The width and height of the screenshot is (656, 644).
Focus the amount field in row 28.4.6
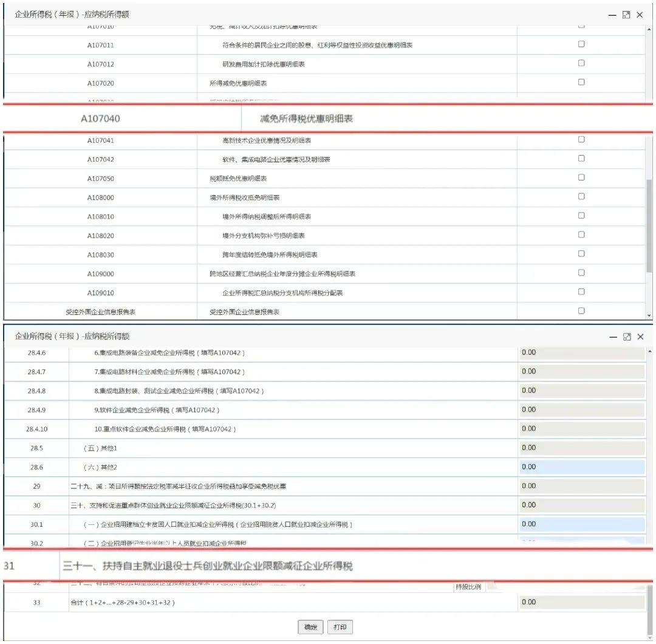pyautogui.click(x=581, y=353)
